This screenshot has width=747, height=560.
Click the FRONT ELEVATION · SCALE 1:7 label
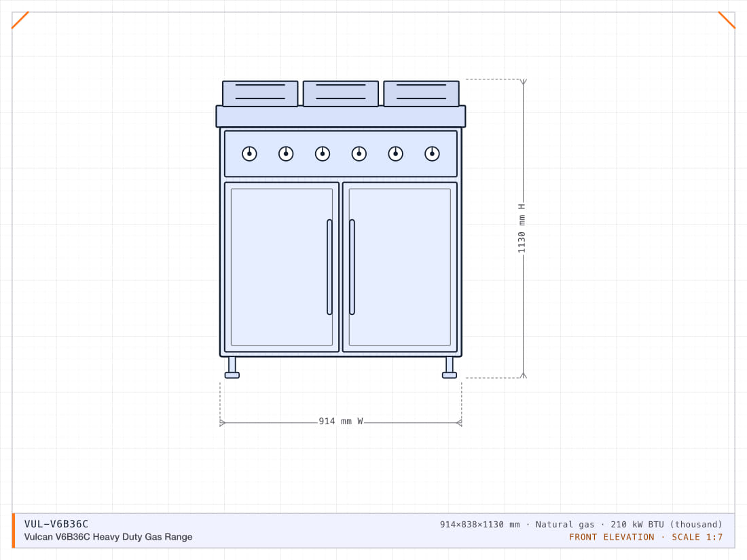pyautogui.click(x=646, y=537)
